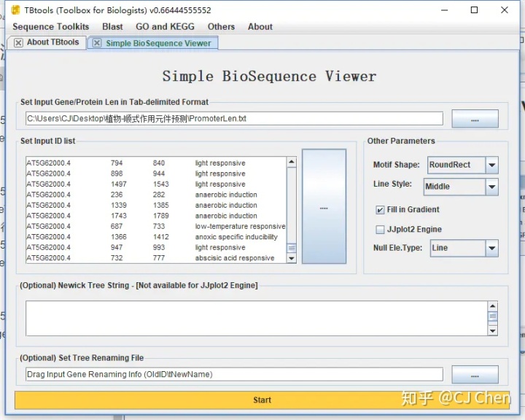Select the row 947 993 light responsive
This screenshot has width=525, height=420.
pos(156,247)
